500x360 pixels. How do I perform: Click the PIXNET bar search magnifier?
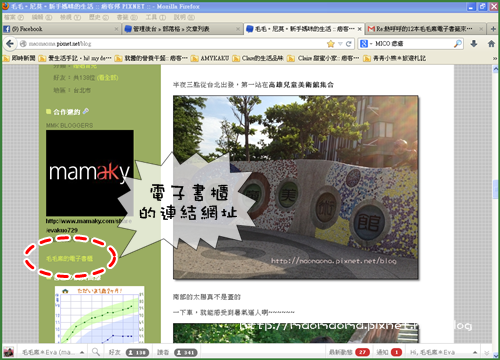click(x=96, y=352)
